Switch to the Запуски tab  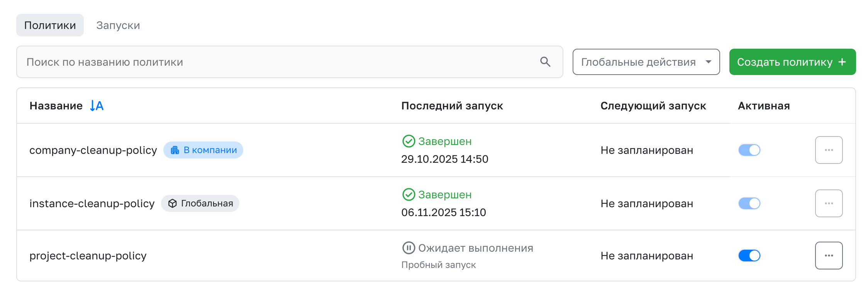pos(118,25)
